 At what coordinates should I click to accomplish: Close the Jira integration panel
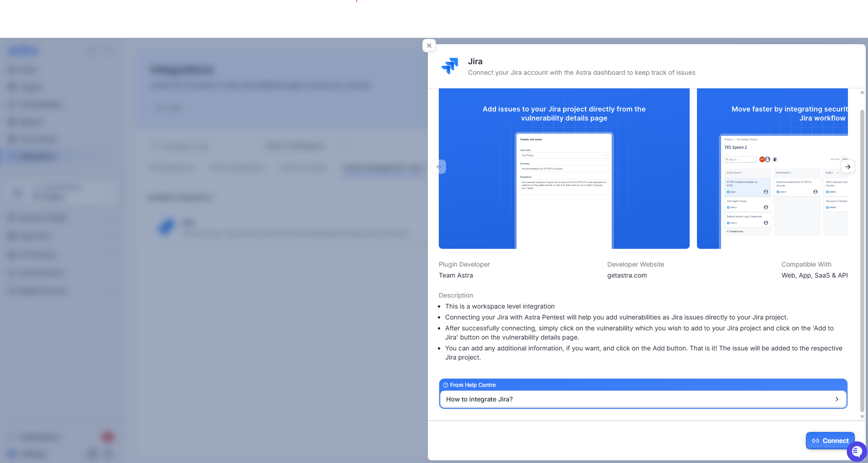pyautogui.click(x=429, y=46)
